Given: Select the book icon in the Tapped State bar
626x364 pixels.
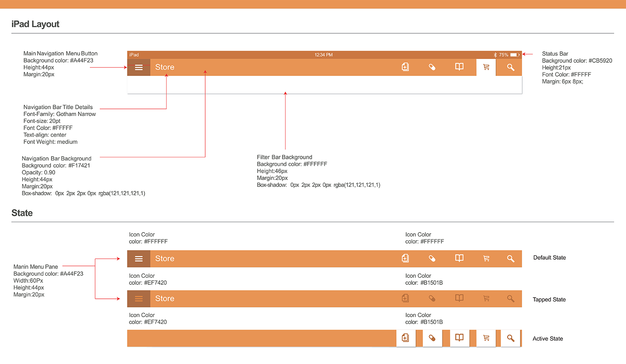Looking at the screenshot, I should [x=459, y=298].
